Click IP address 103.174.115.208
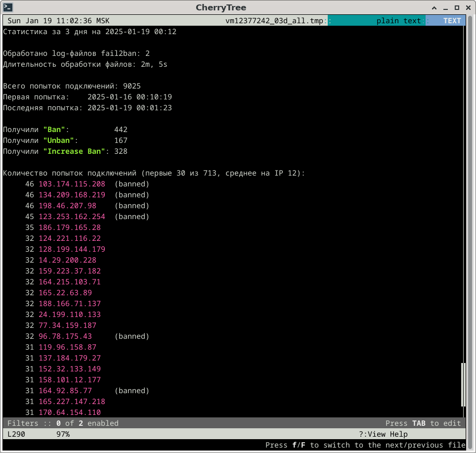476x453 pixels. pyautogui.click(x=72, y=184)
